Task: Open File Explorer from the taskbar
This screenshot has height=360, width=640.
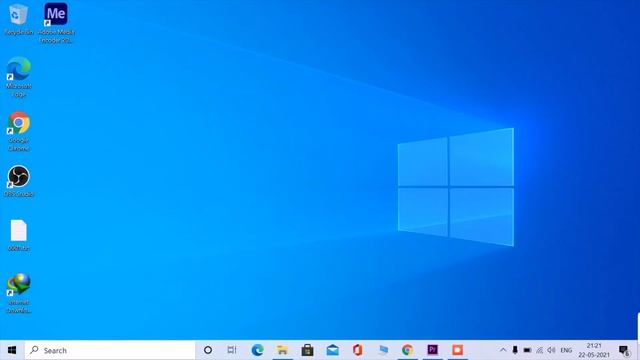Action: (282, 350)
